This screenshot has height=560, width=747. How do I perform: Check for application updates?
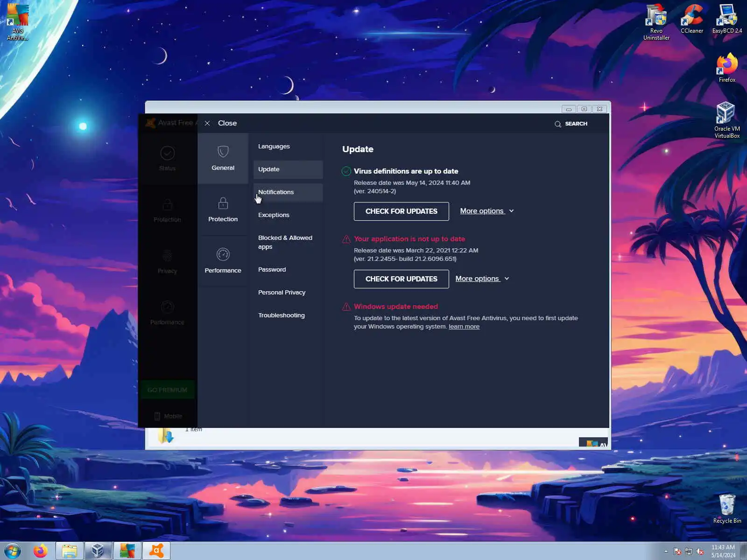coord(401,279)
